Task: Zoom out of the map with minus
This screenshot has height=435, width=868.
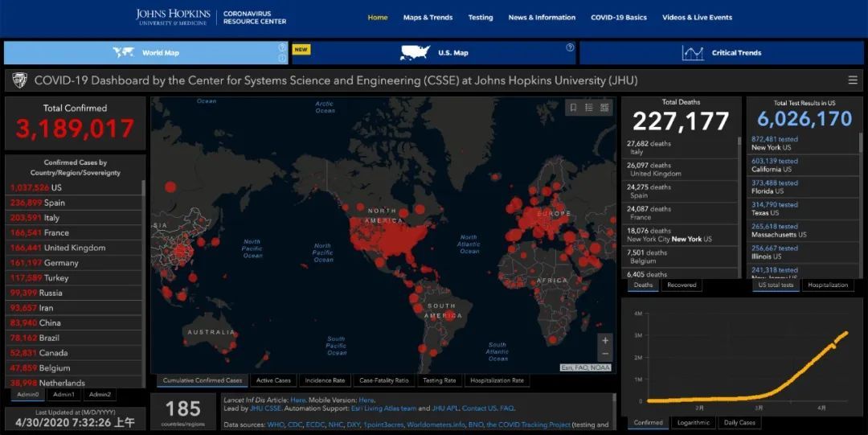Action: click(605, 355)
